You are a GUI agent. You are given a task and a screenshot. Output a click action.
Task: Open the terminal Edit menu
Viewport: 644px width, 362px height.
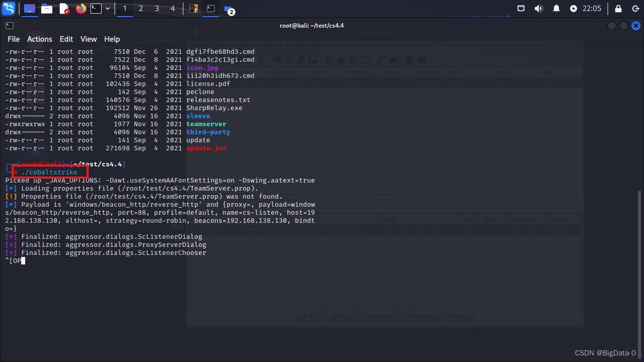coord(66,39)
